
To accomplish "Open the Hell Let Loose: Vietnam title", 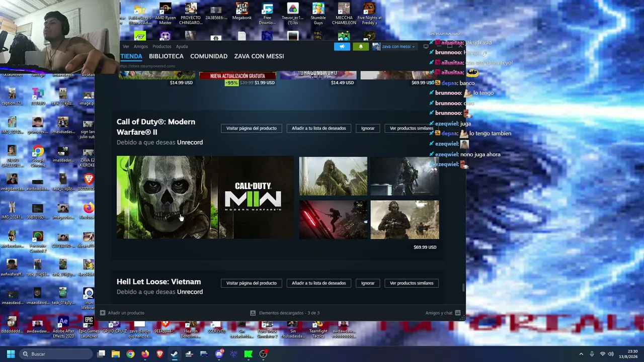I will pos(158,282).
